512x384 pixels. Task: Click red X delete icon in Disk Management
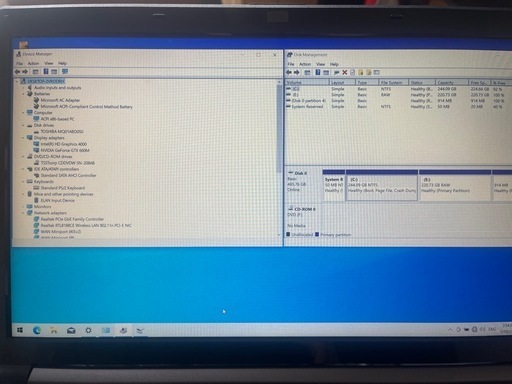[345, 72]
